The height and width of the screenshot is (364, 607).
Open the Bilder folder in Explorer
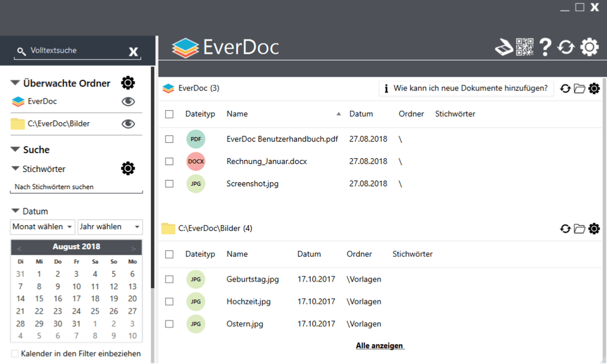click(580, 229)
